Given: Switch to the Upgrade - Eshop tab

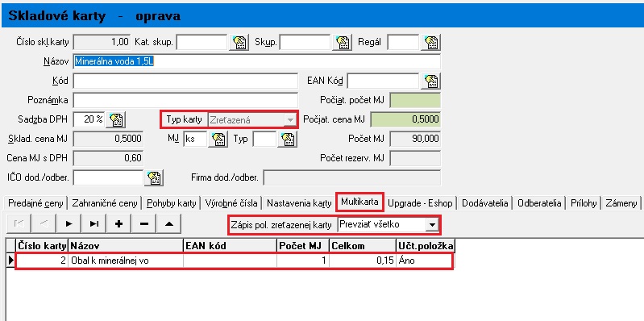Looking at the screenshot, I should pos(420,203).
